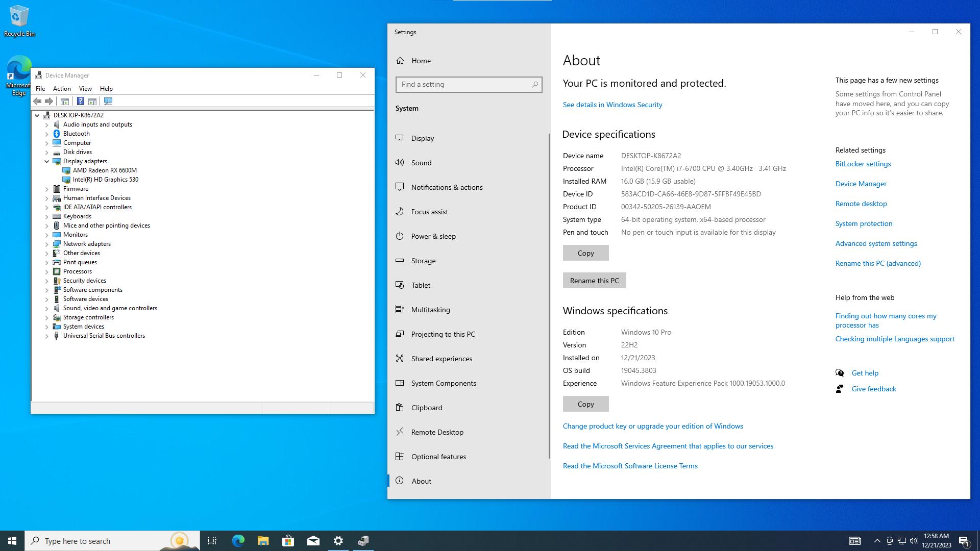This screenshot has width=980, height=551.
Task: Open the Action Center notification icon
Action: point(964,541)
